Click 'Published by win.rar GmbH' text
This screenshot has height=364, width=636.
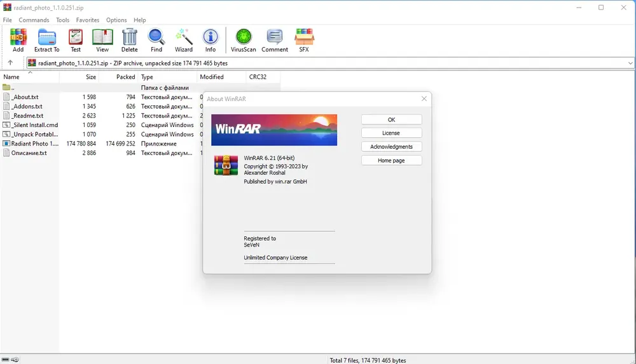click(x=275, y=182)
